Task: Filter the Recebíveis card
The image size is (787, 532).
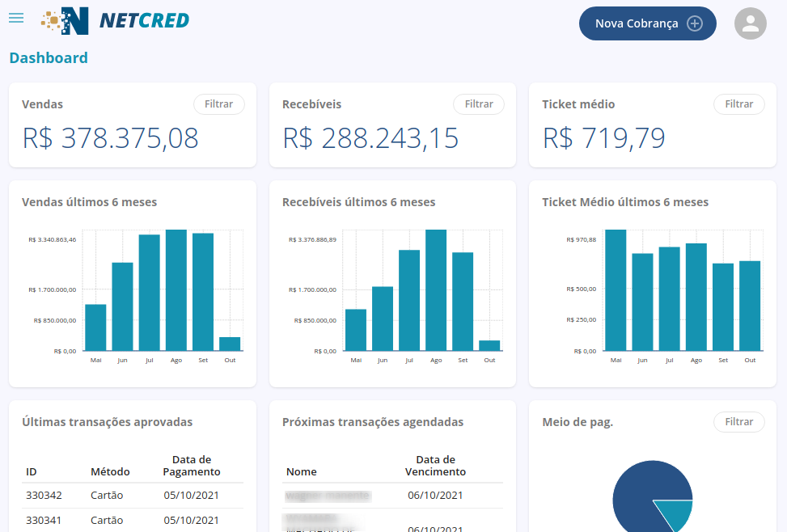Action: point(479,104)
